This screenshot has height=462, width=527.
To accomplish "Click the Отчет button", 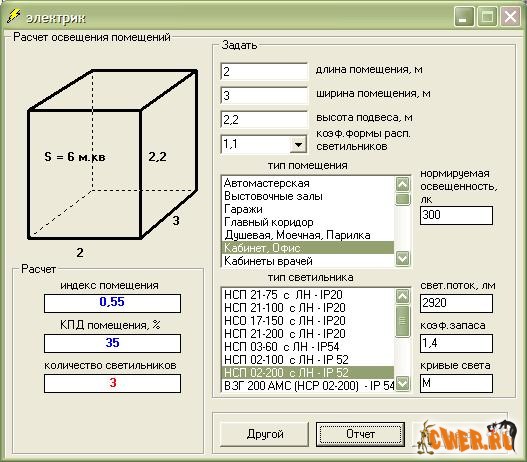I will pyautogui.click(x=360, y=434).
